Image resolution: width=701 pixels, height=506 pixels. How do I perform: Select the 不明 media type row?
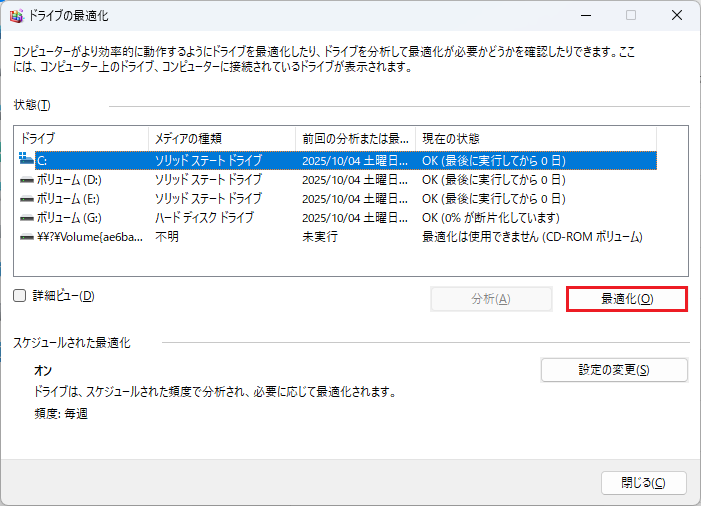(167, 236)
